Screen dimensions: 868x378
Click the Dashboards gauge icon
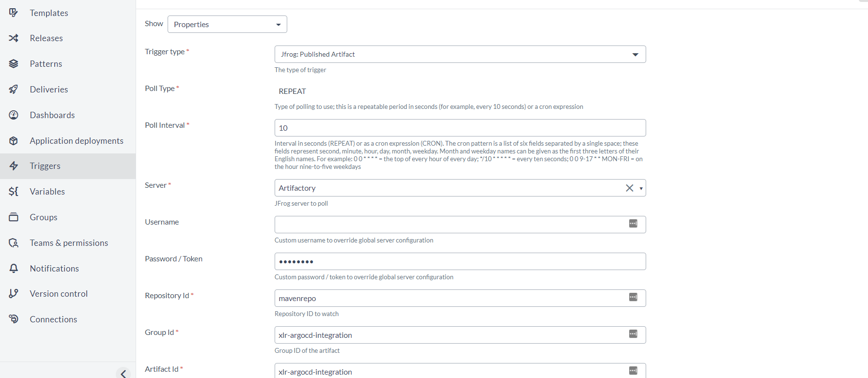coord(14,115)
